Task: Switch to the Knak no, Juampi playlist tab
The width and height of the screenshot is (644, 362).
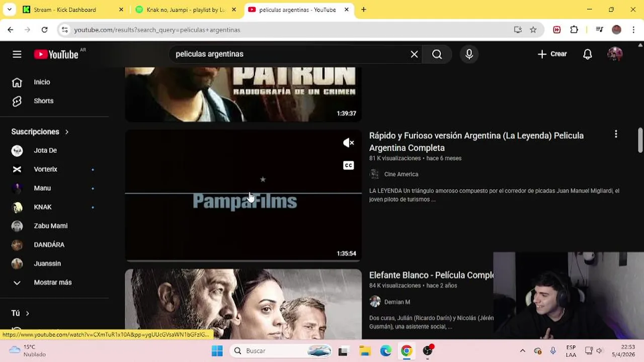Action: coord(186,10)
